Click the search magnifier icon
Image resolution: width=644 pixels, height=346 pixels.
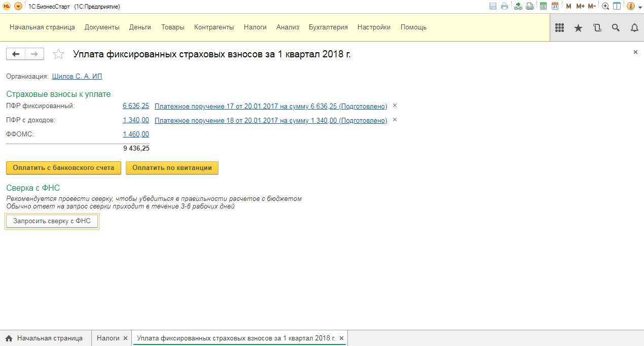(x=616, y=28)
